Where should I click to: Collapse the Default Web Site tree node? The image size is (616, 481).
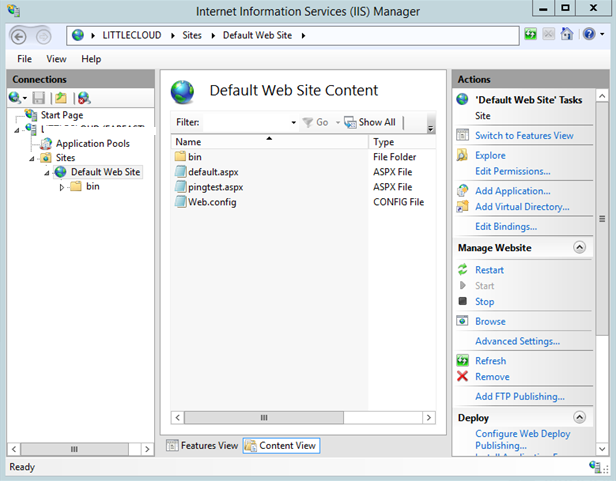coord(46,172)
